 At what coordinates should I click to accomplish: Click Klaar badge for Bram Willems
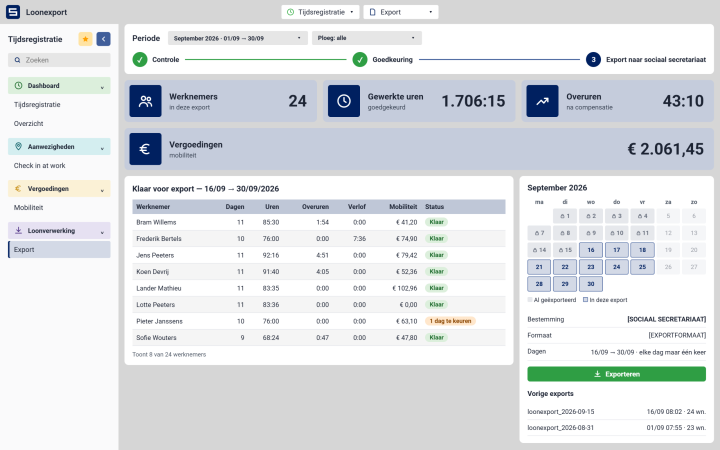436,222
